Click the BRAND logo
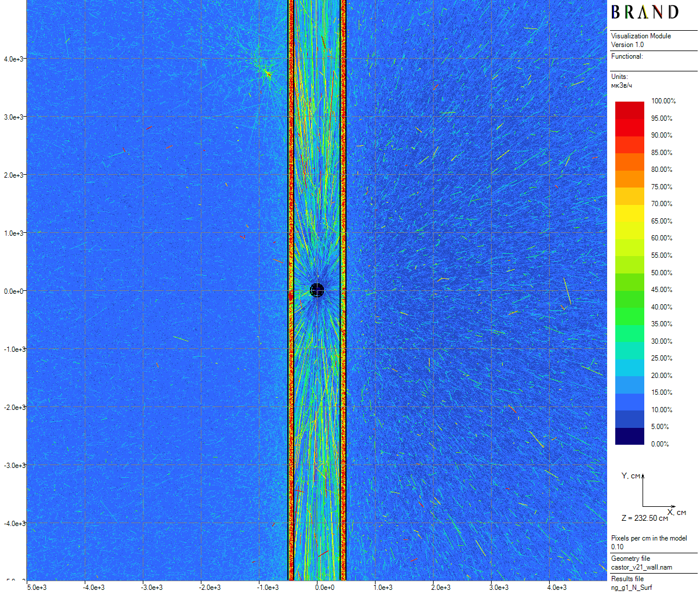Screen dimensions: 700x598 click(x=644, y=13)
